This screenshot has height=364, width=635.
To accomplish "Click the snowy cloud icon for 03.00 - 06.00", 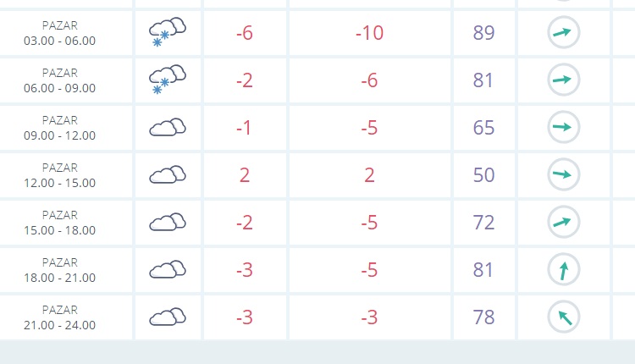I will pos(168,32).
